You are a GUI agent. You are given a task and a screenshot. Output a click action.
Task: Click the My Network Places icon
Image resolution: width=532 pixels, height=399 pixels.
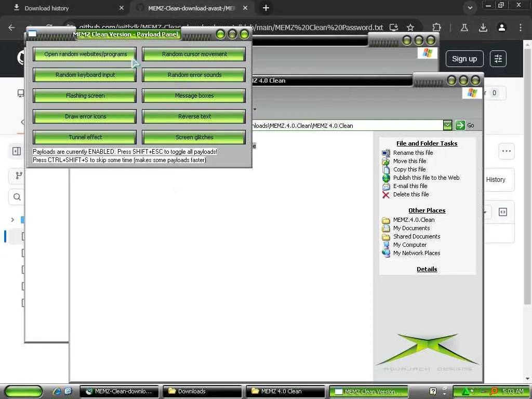coord(386,253)
